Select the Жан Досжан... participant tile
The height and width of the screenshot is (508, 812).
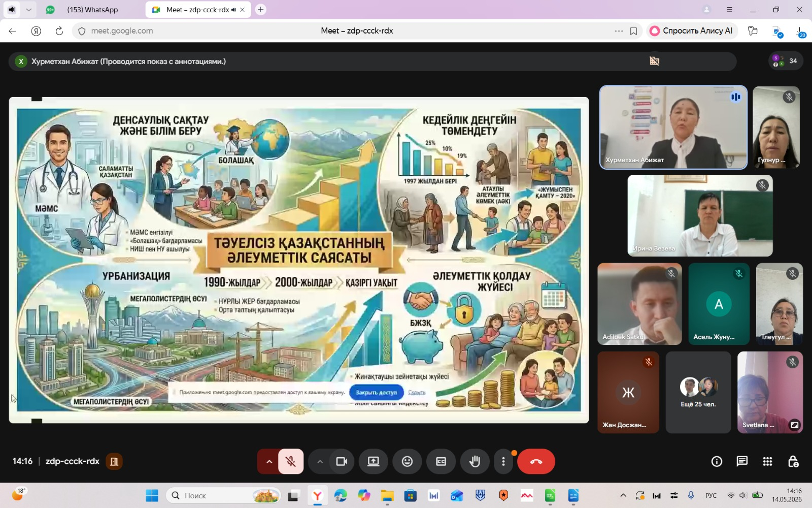pyautogui.click(x=628, y=392)
